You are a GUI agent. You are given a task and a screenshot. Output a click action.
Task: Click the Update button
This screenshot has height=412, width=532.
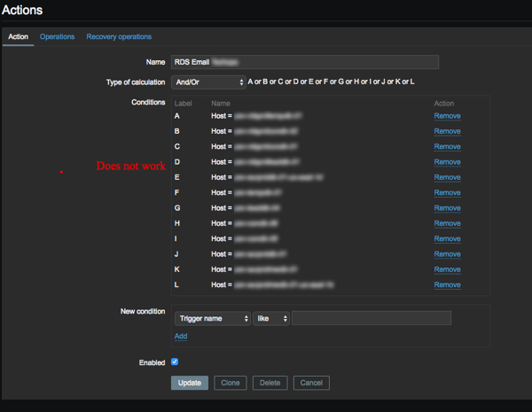(x=190, y=383)
